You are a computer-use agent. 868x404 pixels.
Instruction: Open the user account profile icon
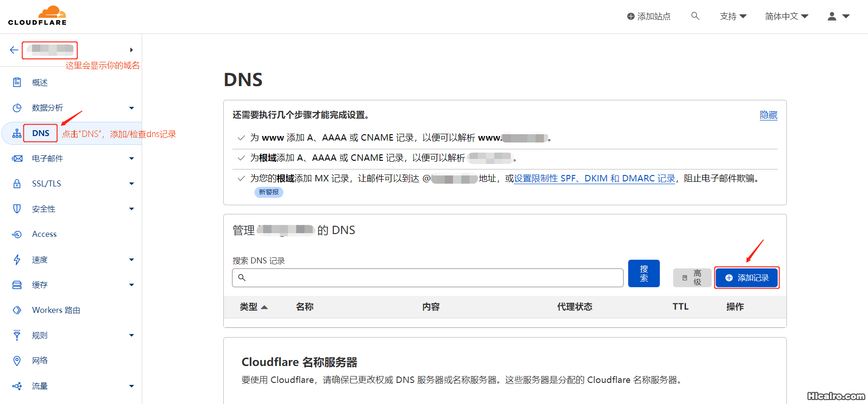point(832,16)
